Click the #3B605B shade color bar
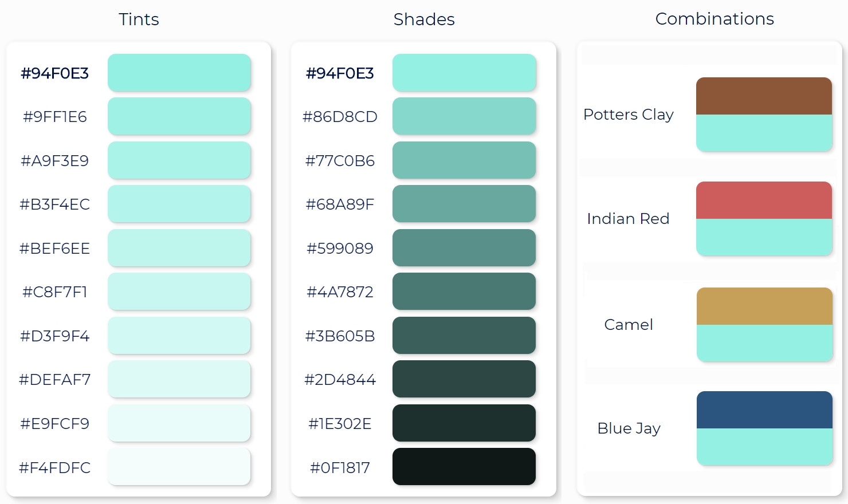This screenshot has width=848, height=504. 464,336
